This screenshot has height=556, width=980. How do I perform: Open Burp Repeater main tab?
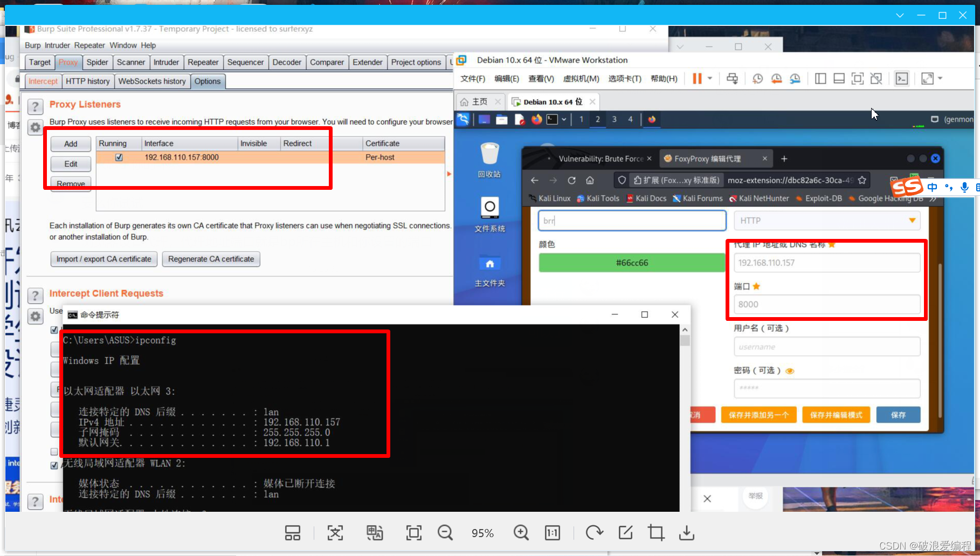point(203,63)
